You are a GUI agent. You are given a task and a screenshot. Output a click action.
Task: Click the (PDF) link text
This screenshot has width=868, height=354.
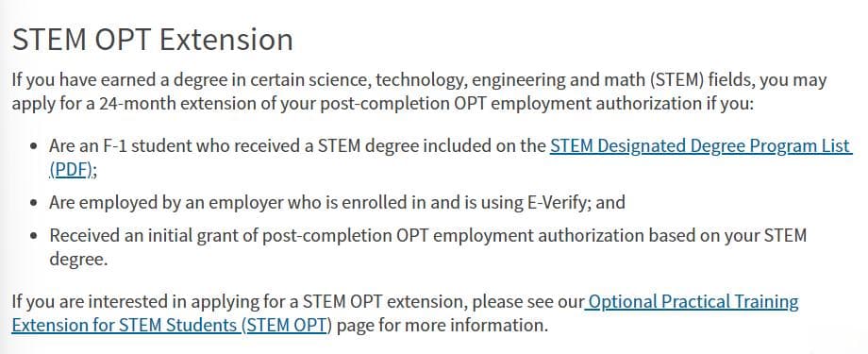(x=71, y=169)
